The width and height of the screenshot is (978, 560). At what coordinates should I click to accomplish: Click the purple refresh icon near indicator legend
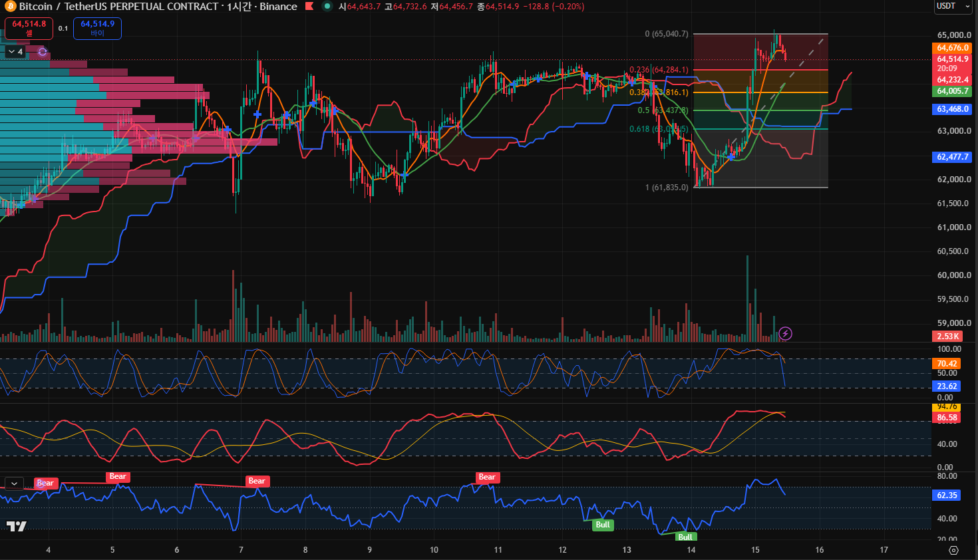[x=43, y=51]
